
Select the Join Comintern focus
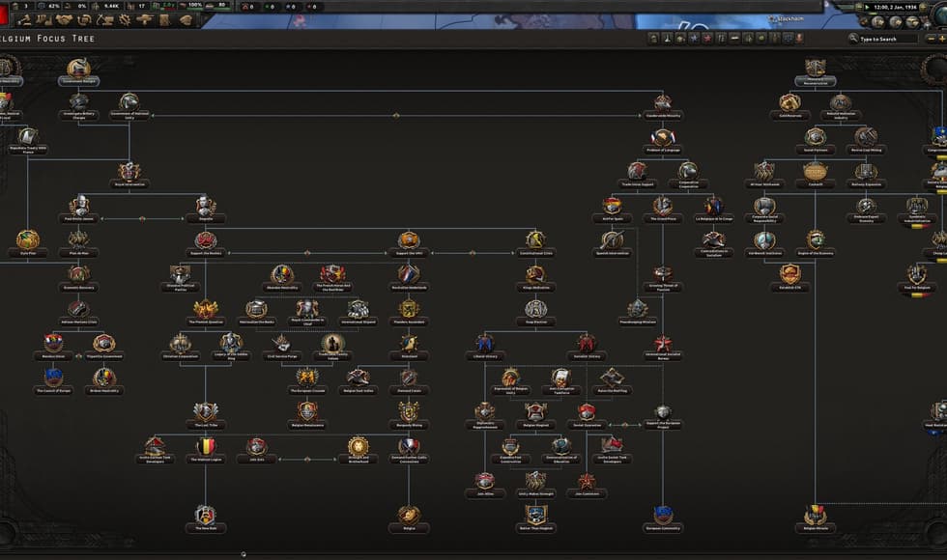pos(587,485)
